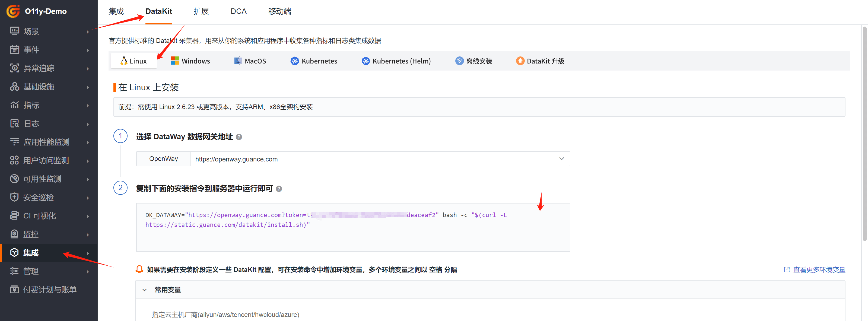This screenshot has width=868, height=321.
Task: Collapse the 常用变量 section
Action: coord(145,290)
